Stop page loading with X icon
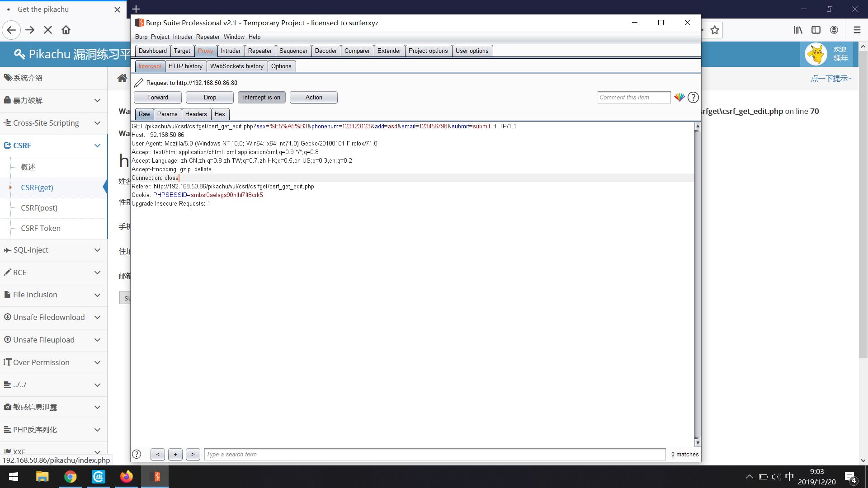This screenshot has width=868, height=488. tap(48, 30)
